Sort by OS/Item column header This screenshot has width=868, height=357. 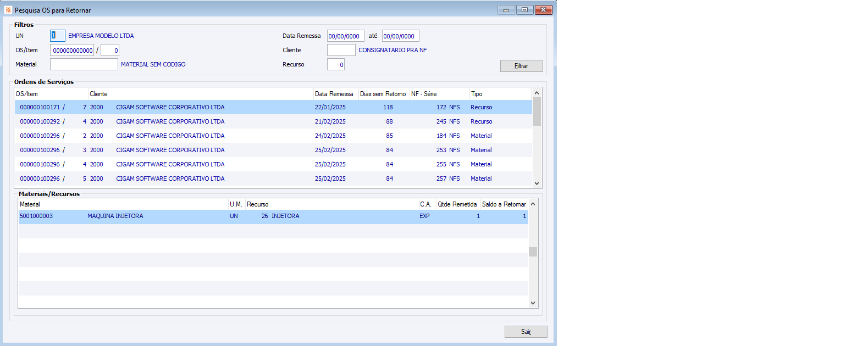pyautogui.click(x=52, y=94)
